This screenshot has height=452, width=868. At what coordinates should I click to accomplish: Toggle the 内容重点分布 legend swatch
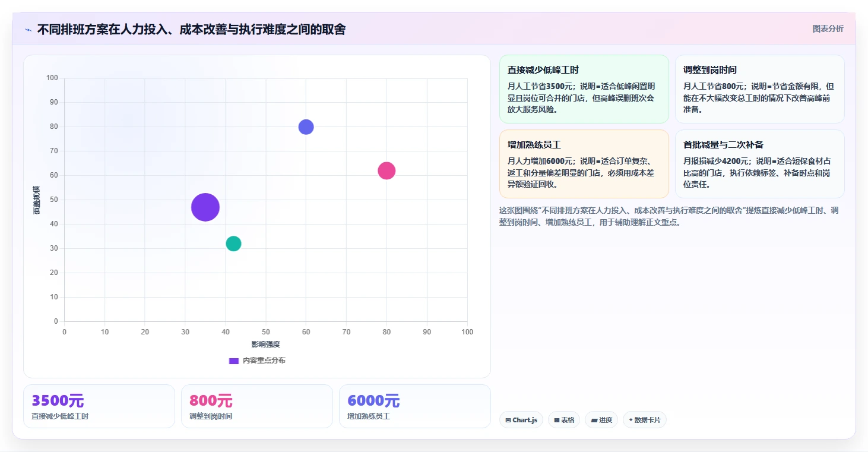point(234,361)
